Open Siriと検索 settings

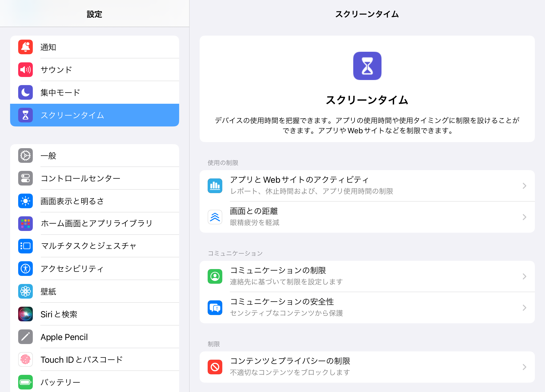tap(95, 314)
